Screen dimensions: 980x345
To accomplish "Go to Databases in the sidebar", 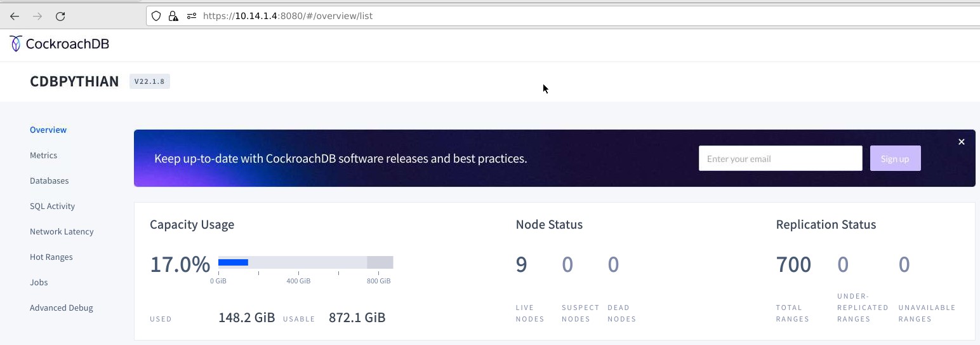I will tap(49, 180).
